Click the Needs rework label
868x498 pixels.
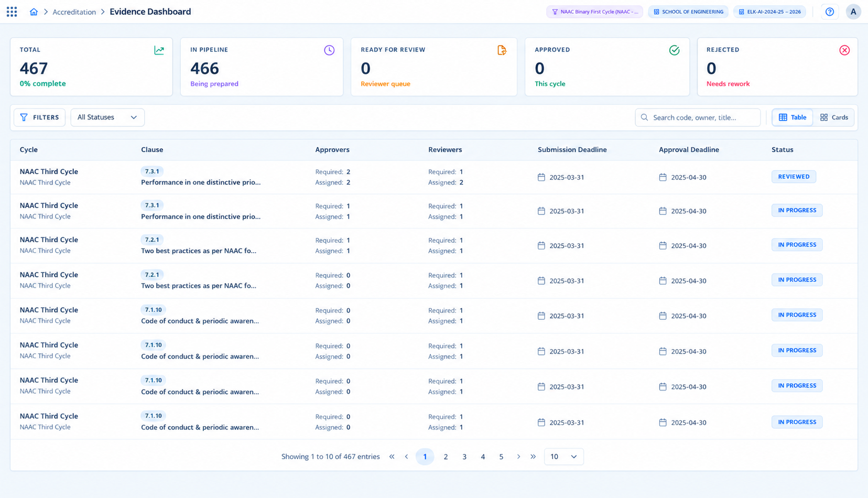(x=728, y=84)
